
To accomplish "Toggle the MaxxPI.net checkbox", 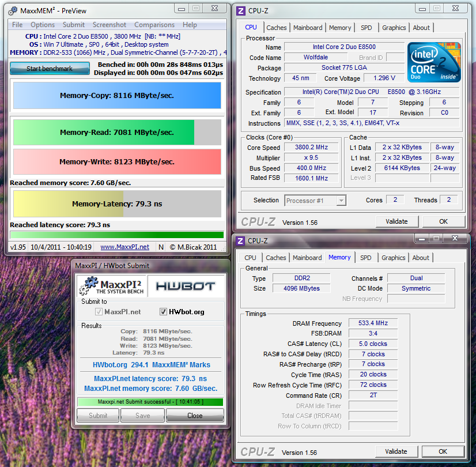I will 99,312.
